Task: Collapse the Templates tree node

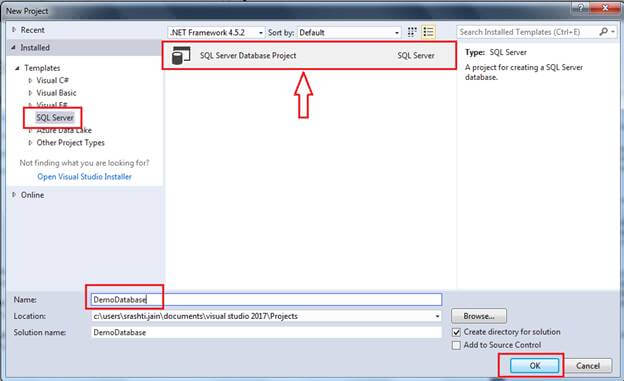Action: click(x=17, y=68)
